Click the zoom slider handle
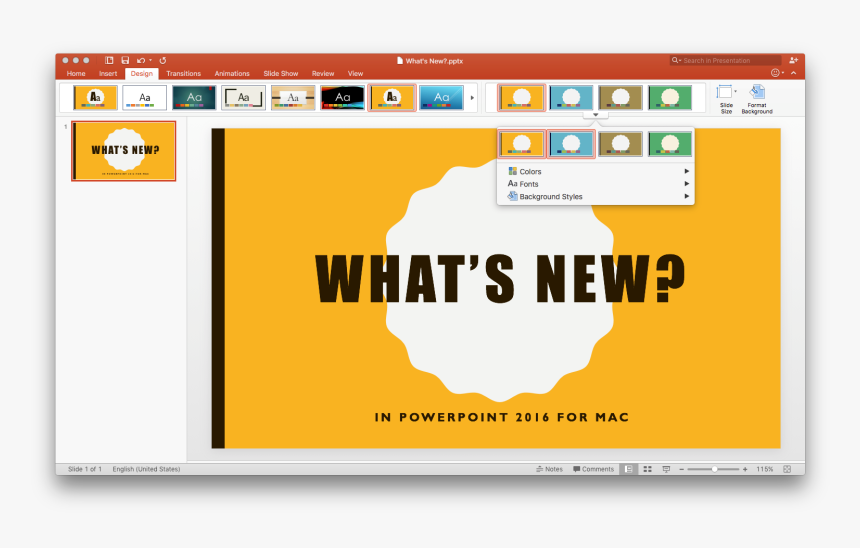This screenshot has height=548, width=860. point(714,469)
